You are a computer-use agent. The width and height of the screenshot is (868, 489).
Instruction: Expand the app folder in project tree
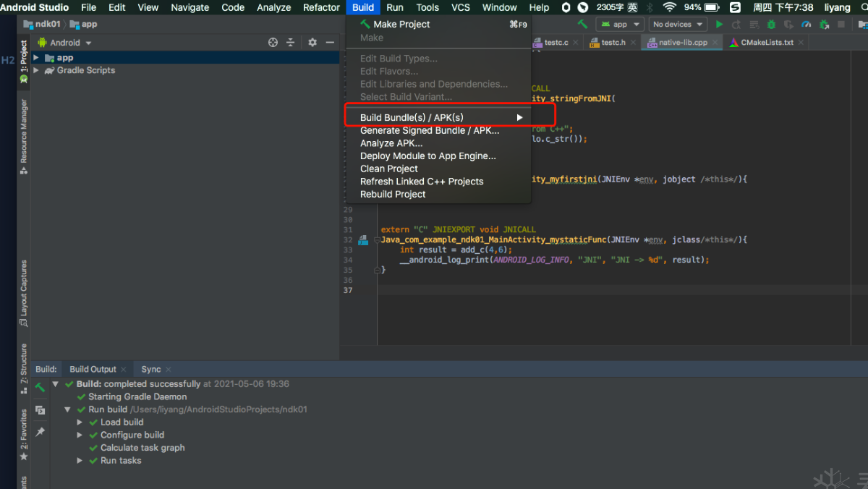36,58
